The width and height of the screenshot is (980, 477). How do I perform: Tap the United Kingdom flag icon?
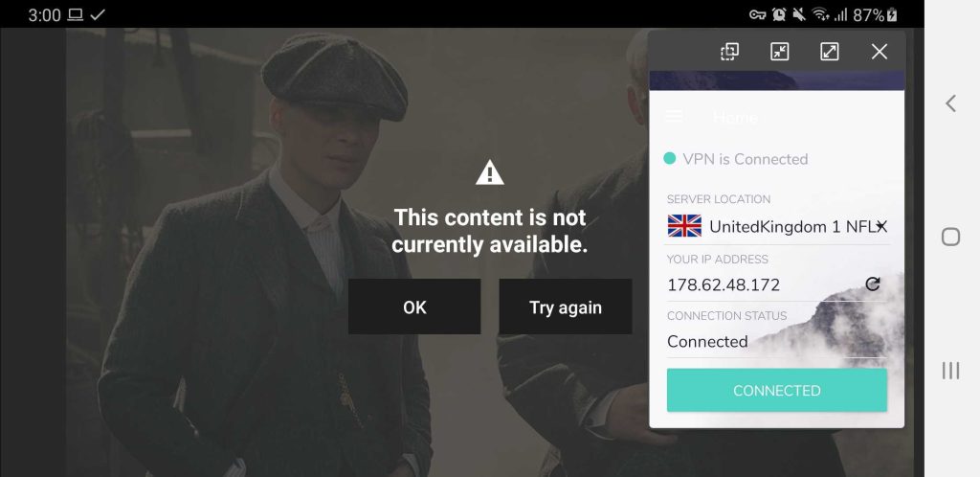pyautogui.click(x=684, y=226)
